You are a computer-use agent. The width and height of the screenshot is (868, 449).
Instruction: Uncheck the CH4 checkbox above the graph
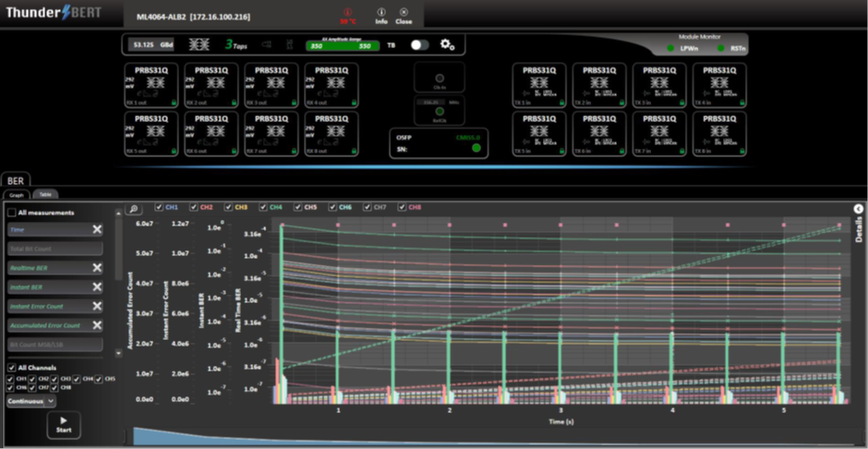coord(265,208)
